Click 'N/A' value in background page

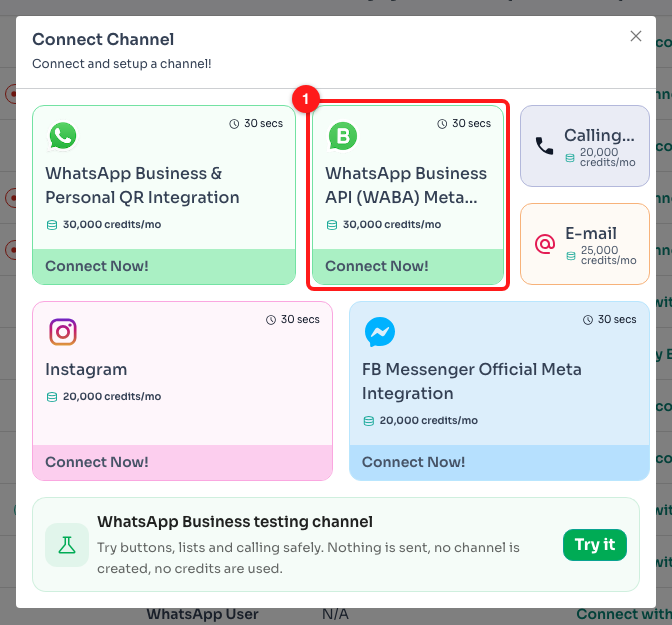(x=335, y=615)
